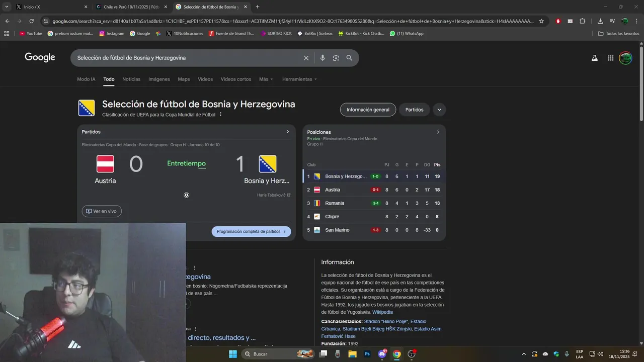Click the Windows taskbar Buscar search box
This screenshot has height=362, width=644.
278,354
